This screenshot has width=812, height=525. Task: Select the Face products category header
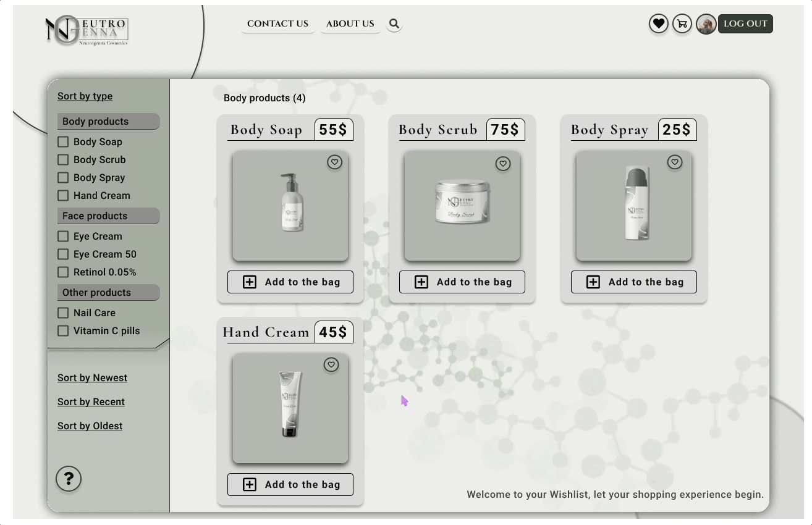109,216
